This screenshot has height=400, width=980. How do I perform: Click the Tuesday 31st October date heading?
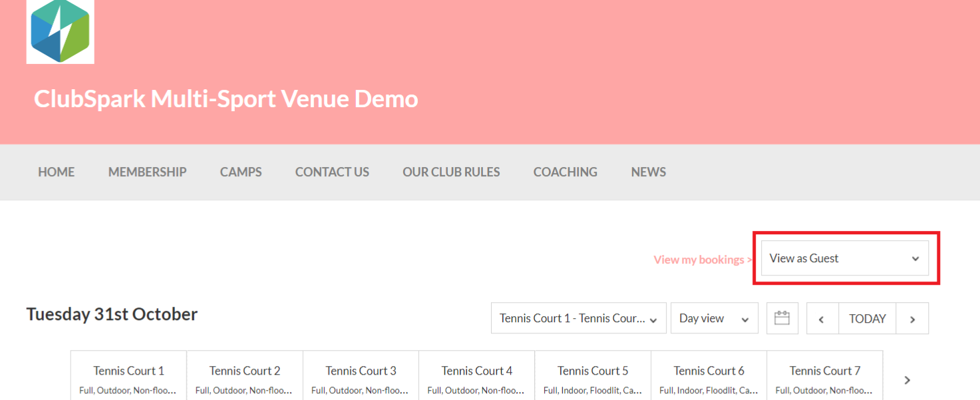112,314
